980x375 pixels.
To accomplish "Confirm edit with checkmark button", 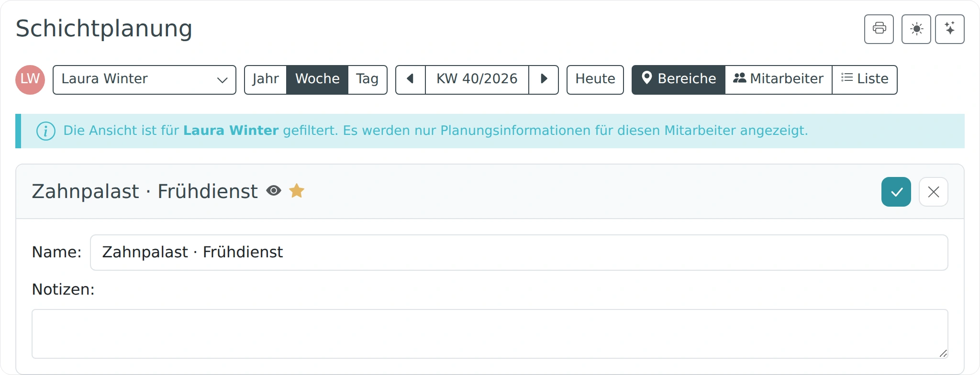I will click(x=896, y=192).
